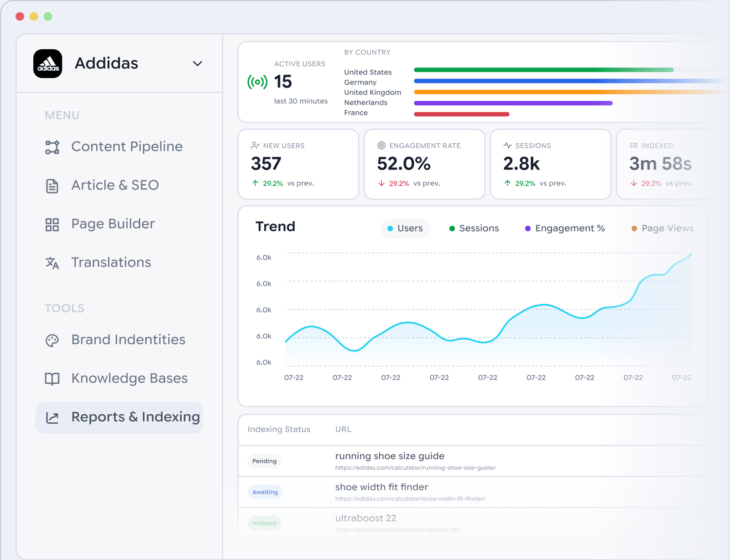Screen dimensions: 730x560
Task: Click the Netherlands country label
Action: [366, 103]
